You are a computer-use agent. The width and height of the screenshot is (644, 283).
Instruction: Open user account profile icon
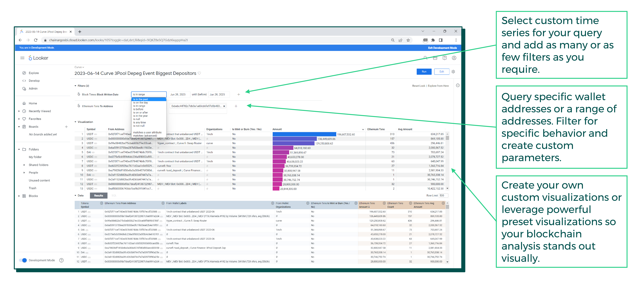454,58
